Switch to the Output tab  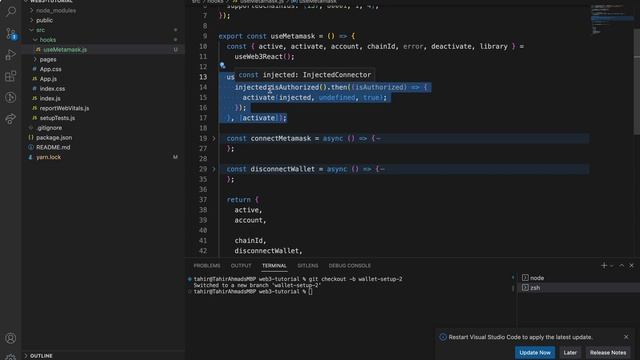click(241, 265)
